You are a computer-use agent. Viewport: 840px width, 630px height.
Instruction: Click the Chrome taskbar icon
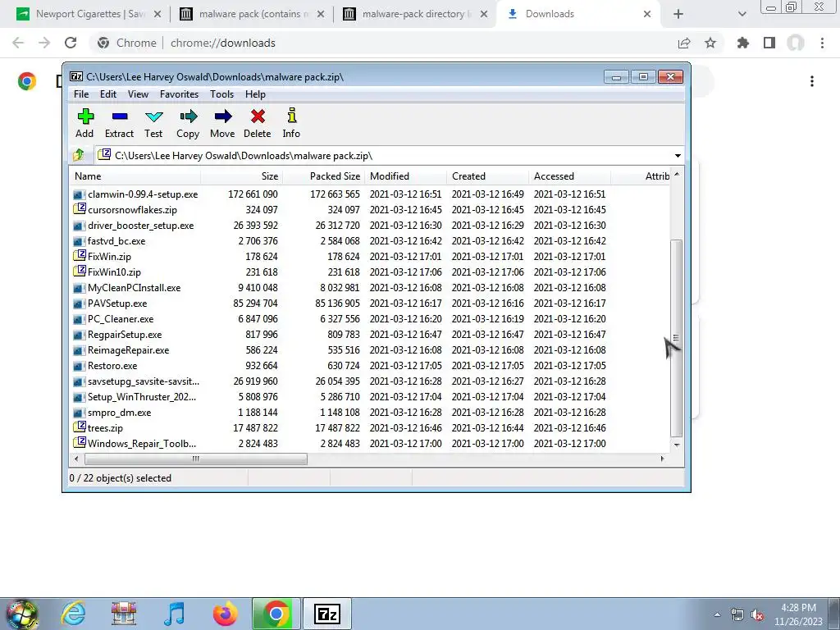[276, 614]
